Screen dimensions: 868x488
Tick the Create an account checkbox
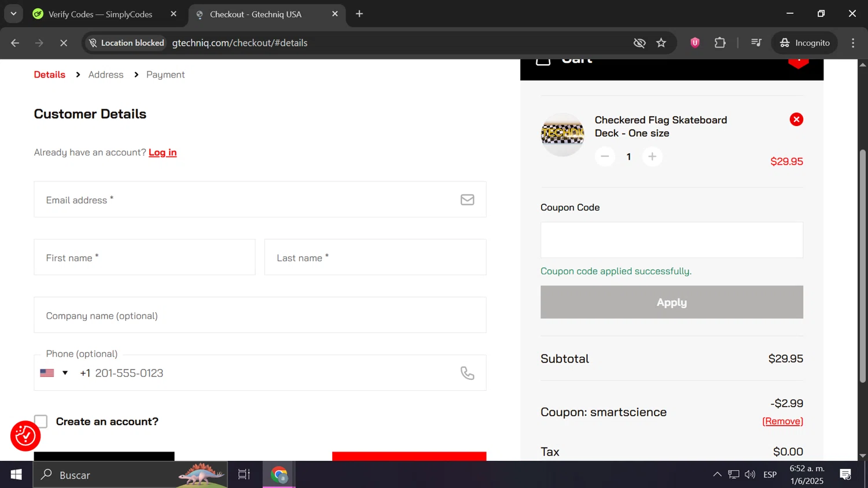point(41,422)
